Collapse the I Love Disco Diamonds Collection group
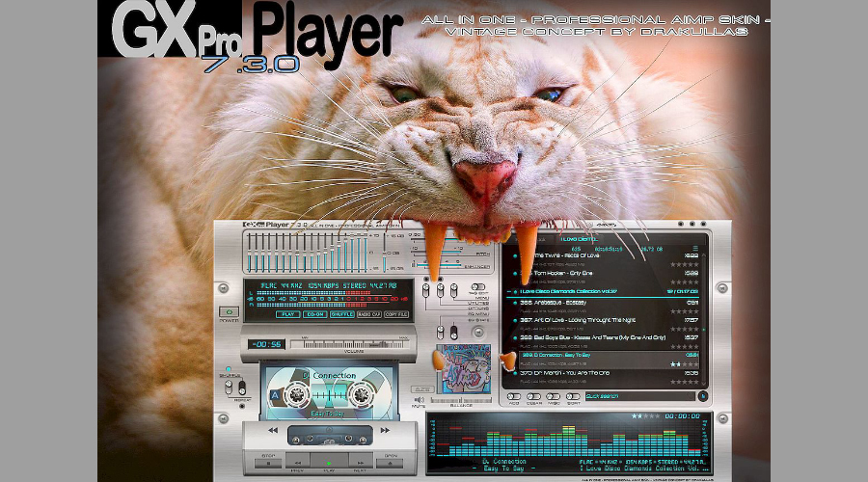868x482 pixels. (x=509, y=292)
